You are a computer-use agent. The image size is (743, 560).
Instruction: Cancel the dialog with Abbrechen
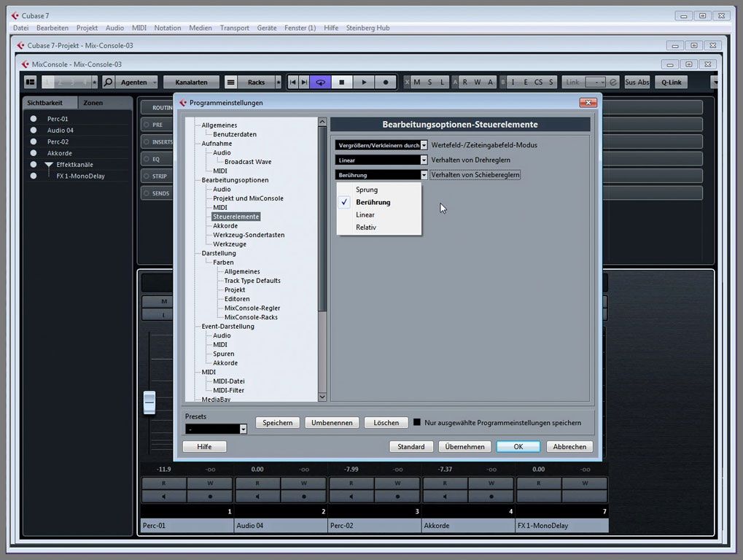click(569, 446)
